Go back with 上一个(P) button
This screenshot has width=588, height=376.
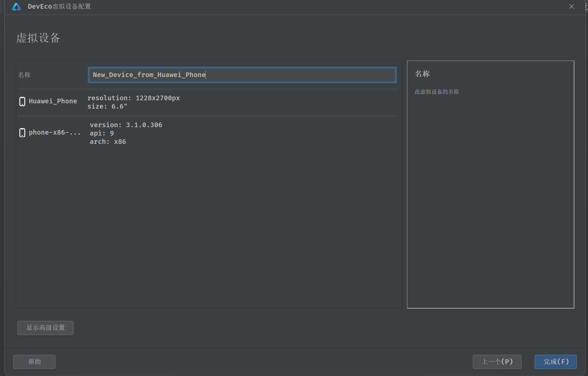coord(497,362)
